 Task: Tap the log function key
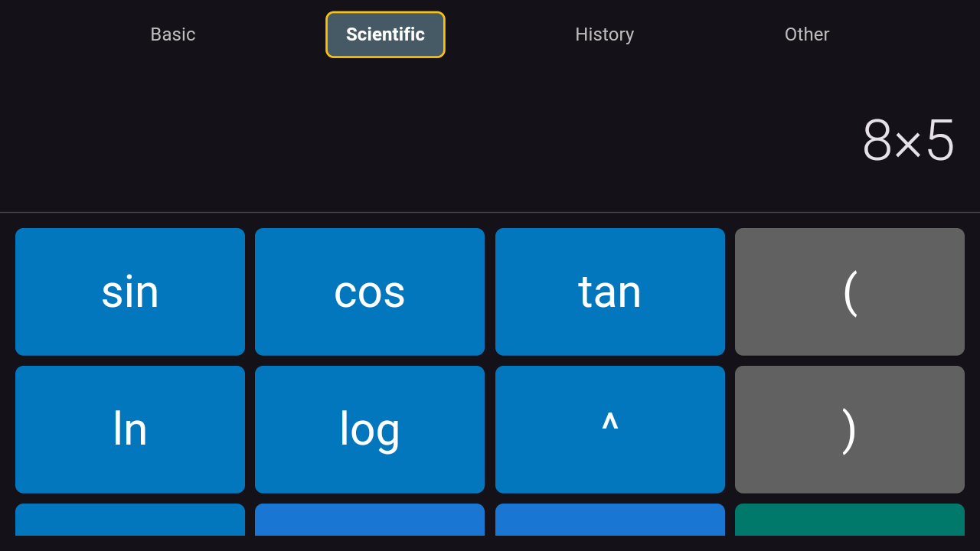pyautogui.click(x=370, y=429)
